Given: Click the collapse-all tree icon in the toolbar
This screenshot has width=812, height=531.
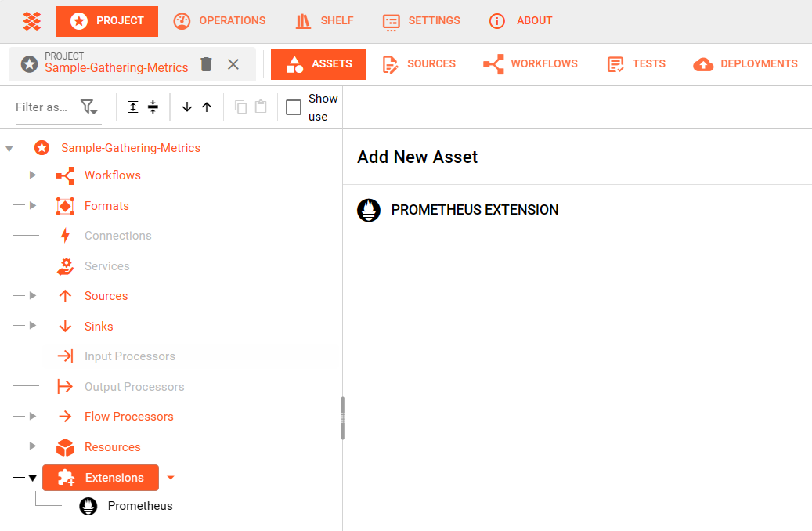Looking at the screenshot, I should click(153, 107).
